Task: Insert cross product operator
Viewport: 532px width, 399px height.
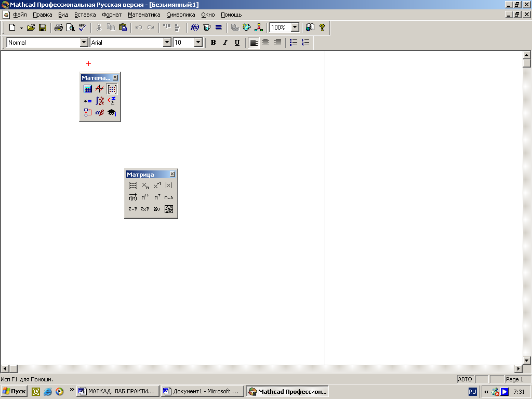Action: click(x=145, y=209)
